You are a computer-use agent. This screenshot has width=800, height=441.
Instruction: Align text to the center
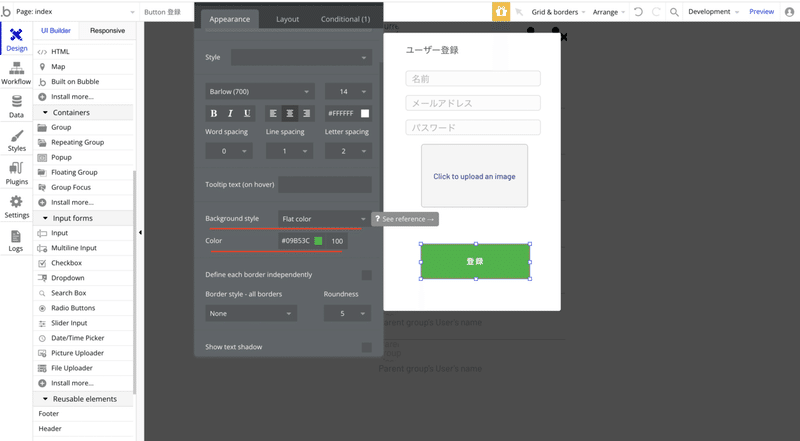(x=289, y=113)
